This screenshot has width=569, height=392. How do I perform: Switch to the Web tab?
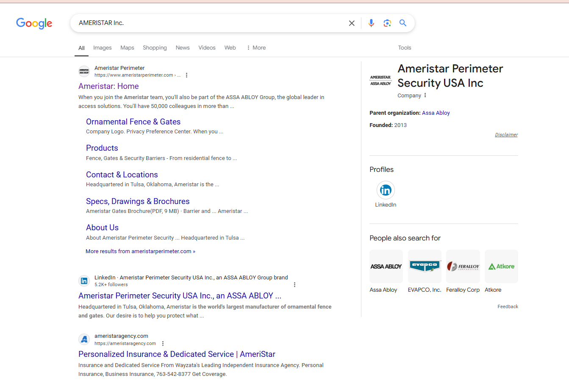230,48
